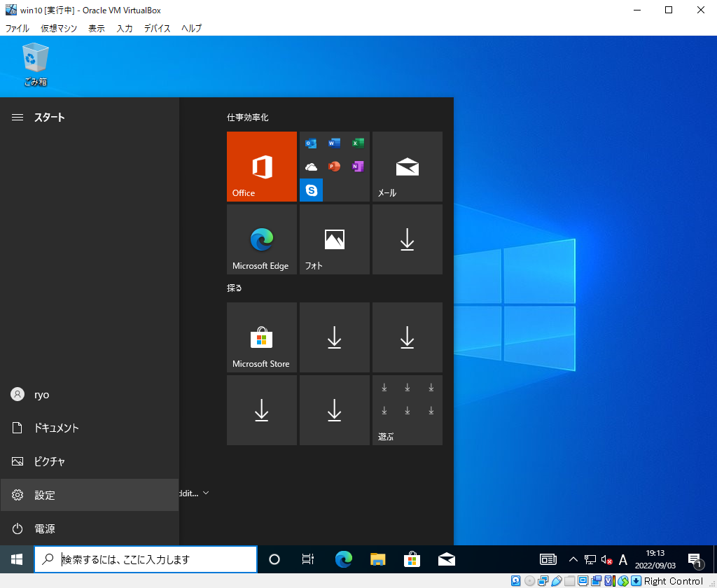Launch Edge from the taskbar

343,559
